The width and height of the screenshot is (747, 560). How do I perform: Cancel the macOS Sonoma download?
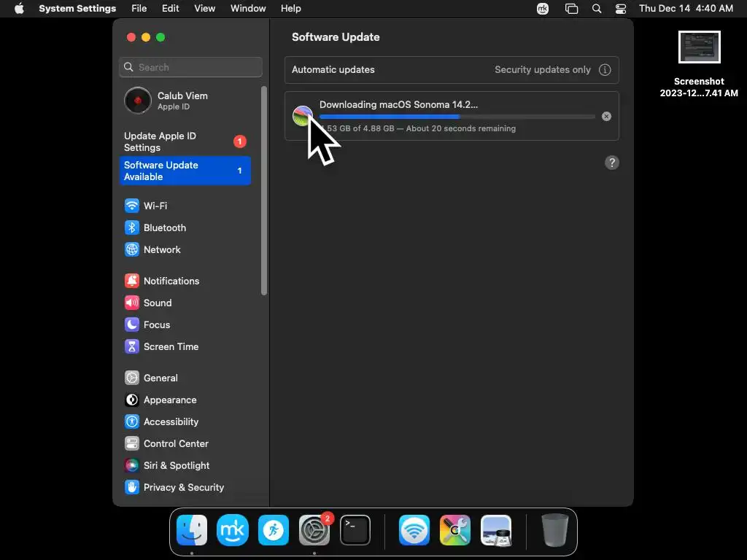(x=606, y=116)
